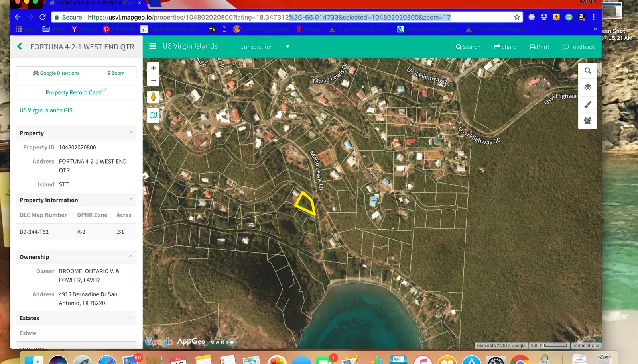Viewport: 638px width, 364px height.
Task: Click the US Virgin Islands GIS link
Action: pyautogui.click(x=45, y=110)
